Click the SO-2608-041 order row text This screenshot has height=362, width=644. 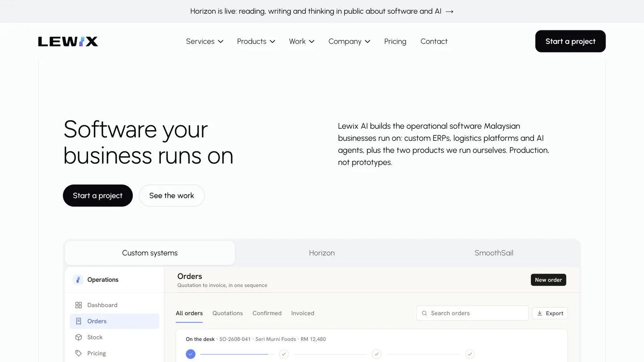pos(256,339)
